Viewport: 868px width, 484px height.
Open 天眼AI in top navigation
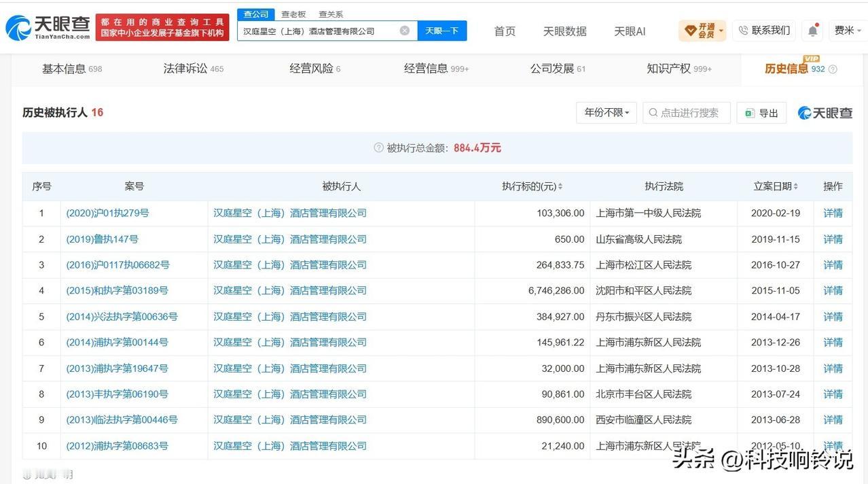(630, 31)
